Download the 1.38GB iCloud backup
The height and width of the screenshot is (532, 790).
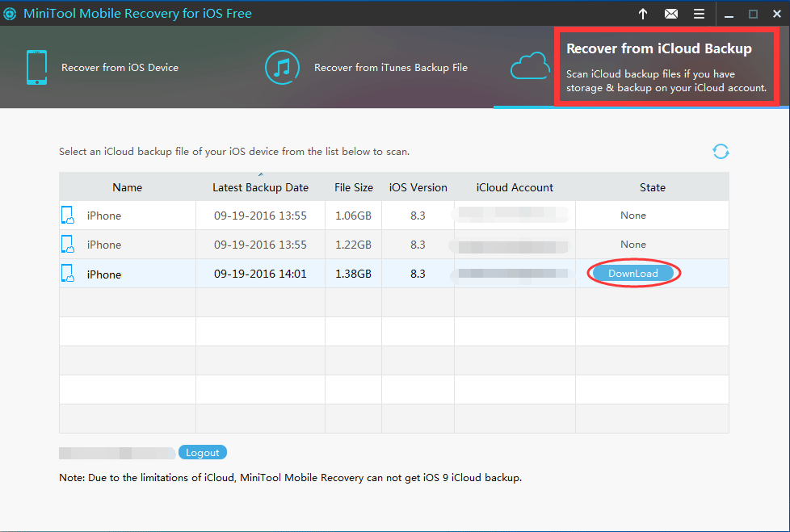pyautogui.click(x=632, y=274)
